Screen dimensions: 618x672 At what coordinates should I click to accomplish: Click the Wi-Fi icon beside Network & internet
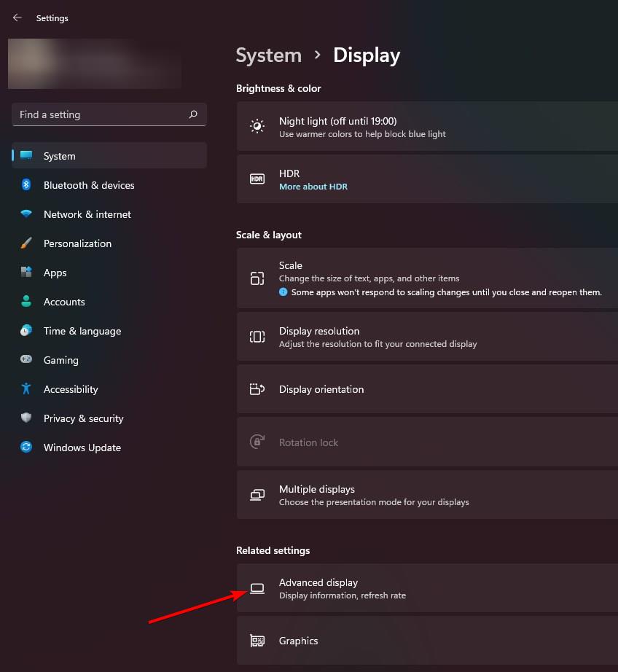[x=26, y=214]
